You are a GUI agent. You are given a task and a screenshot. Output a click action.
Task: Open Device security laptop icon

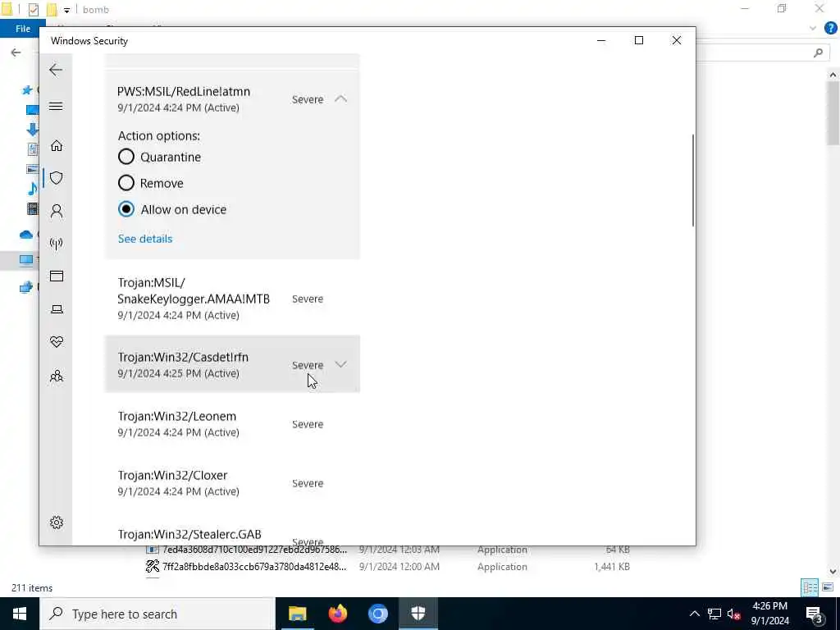pyautogui.click(x=57, y=309)
